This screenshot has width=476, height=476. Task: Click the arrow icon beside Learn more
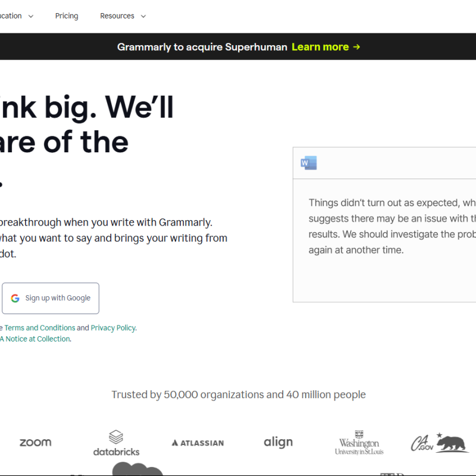coord(356,47)
